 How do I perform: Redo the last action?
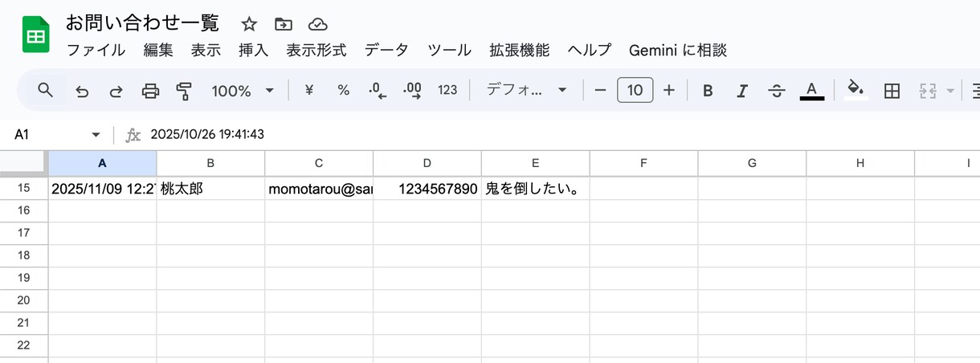(x=116, y=91)
